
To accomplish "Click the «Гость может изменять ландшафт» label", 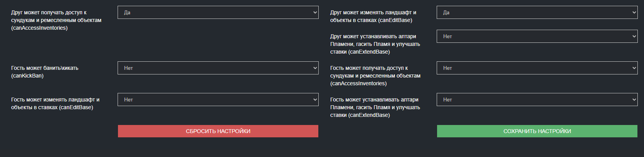I will tap(55, 103).
